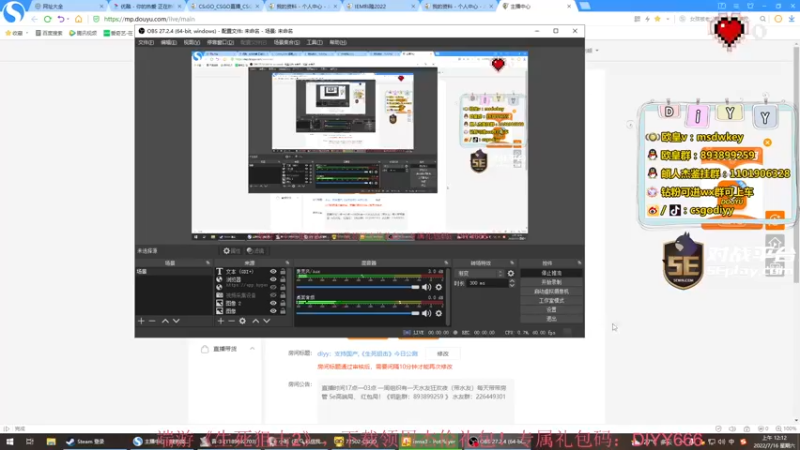Click Stop Streaming button in OBS controls
The width and height of the screenshot is (800, 450).
tap(552, 273)
